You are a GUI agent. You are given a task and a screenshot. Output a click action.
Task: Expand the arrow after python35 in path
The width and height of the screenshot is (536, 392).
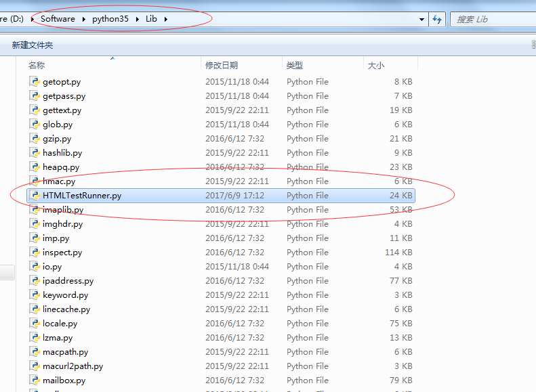[137, 19]
